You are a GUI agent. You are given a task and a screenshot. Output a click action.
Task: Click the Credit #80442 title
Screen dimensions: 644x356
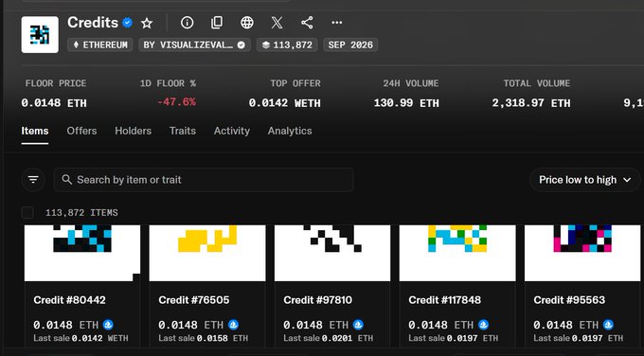coord(70,300)
